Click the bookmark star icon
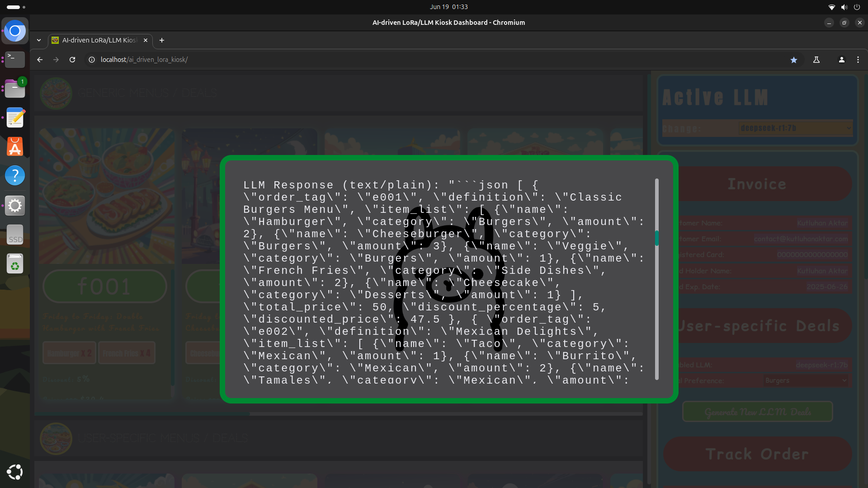Viewport: 868px width, 488px height. point(793,60)
